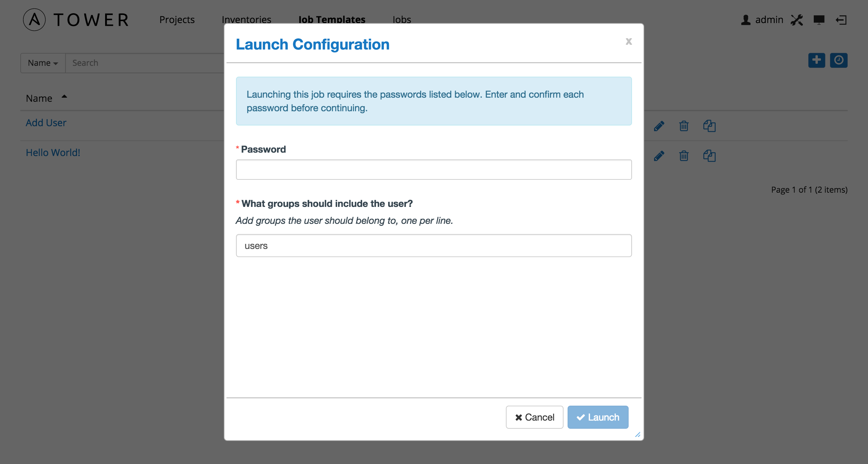The width and height of the screenshot is (868, 464).
Task: Click the add job template plus icon
Action: coord(817,60)
